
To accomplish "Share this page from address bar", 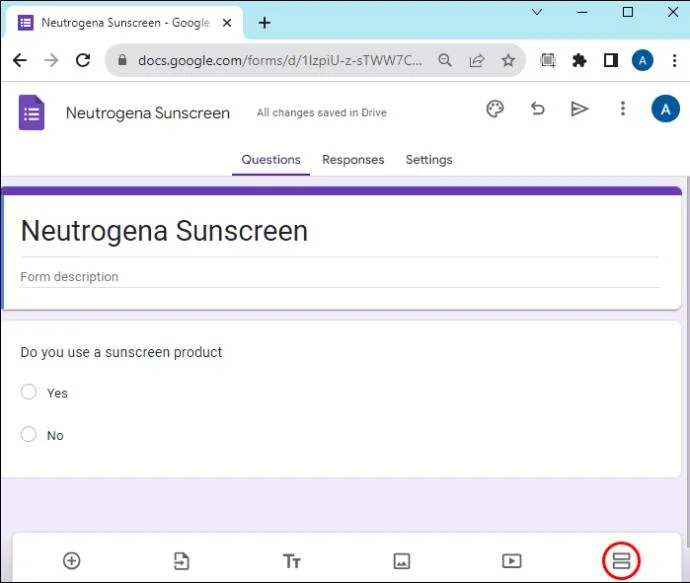I will coord(477,60).
